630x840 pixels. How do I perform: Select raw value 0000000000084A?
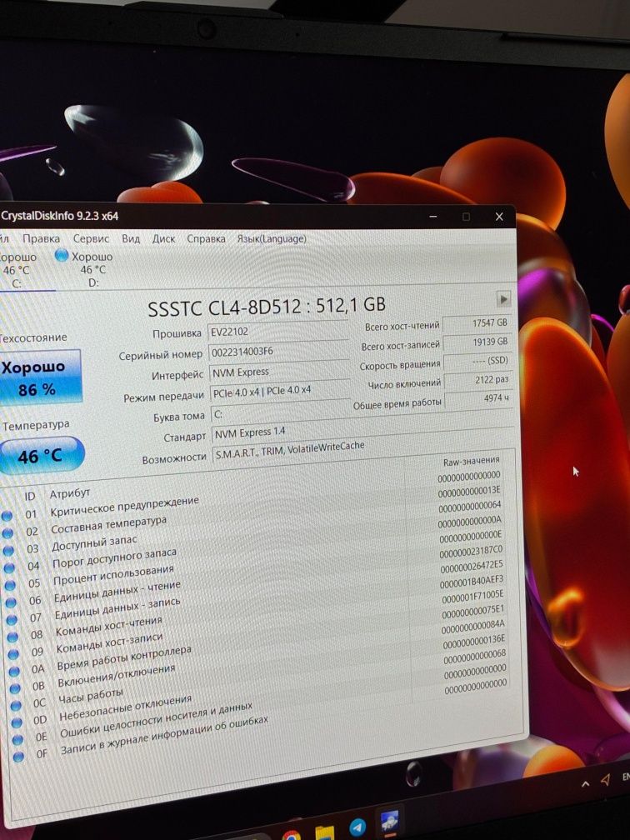click(473, 627)
